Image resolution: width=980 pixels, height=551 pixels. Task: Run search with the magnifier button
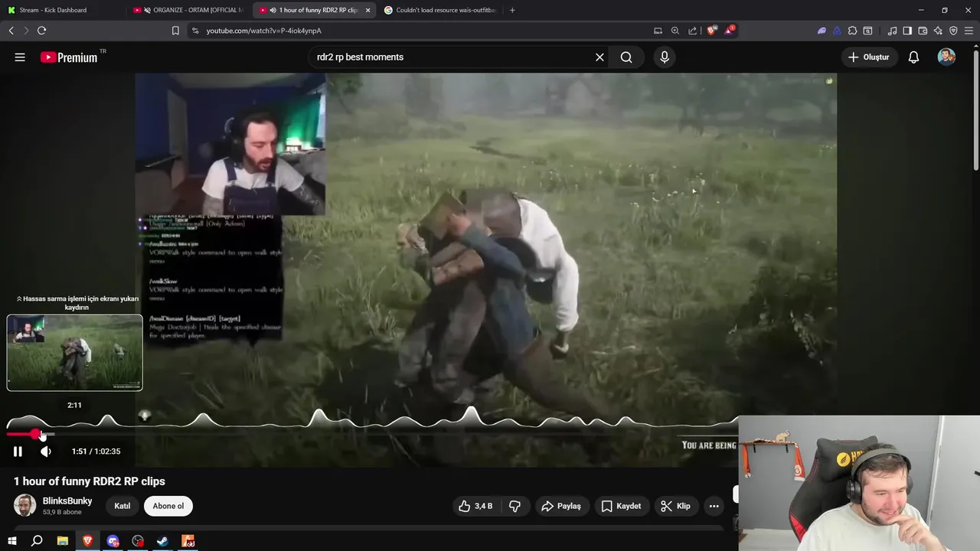626,57
